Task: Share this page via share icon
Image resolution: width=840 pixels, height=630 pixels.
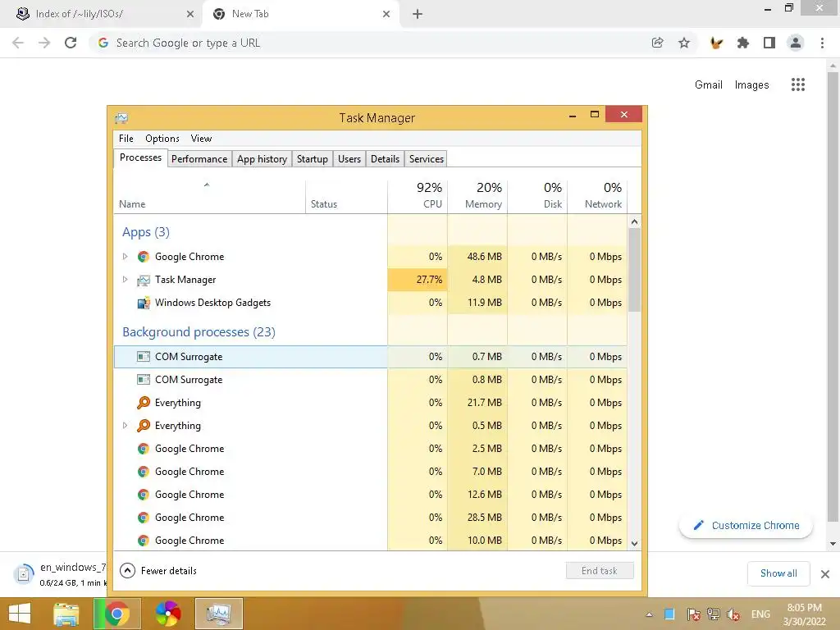Action: pyautogui.click(x=657, y=43)
